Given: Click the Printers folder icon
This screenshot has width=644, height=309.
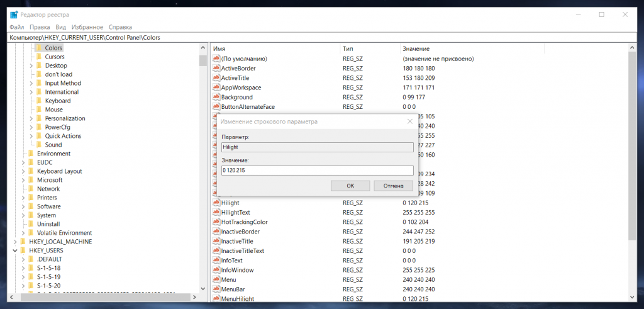Looking at the screenshot, I should coord(31,198).
